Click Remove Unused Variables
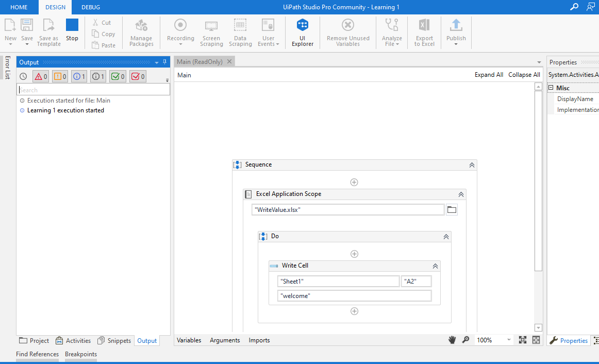This screenshot has height=364, width=599. 348,32
